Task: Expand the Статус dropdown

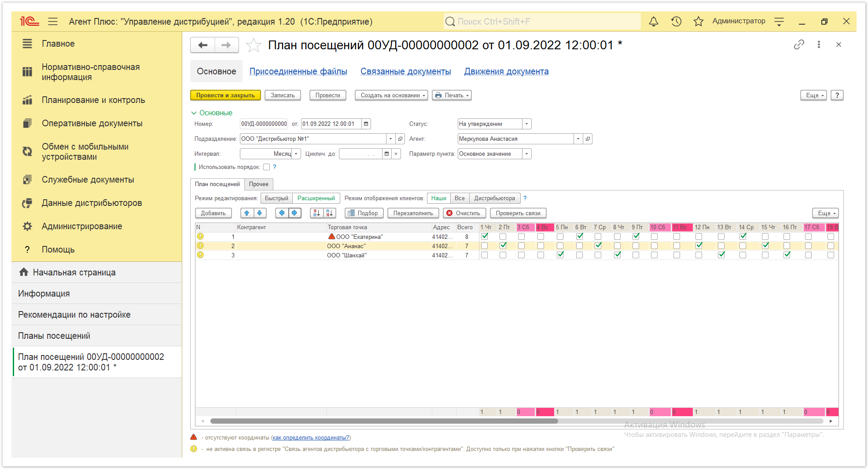Action: pyautogui.click(x=527, y=124)
